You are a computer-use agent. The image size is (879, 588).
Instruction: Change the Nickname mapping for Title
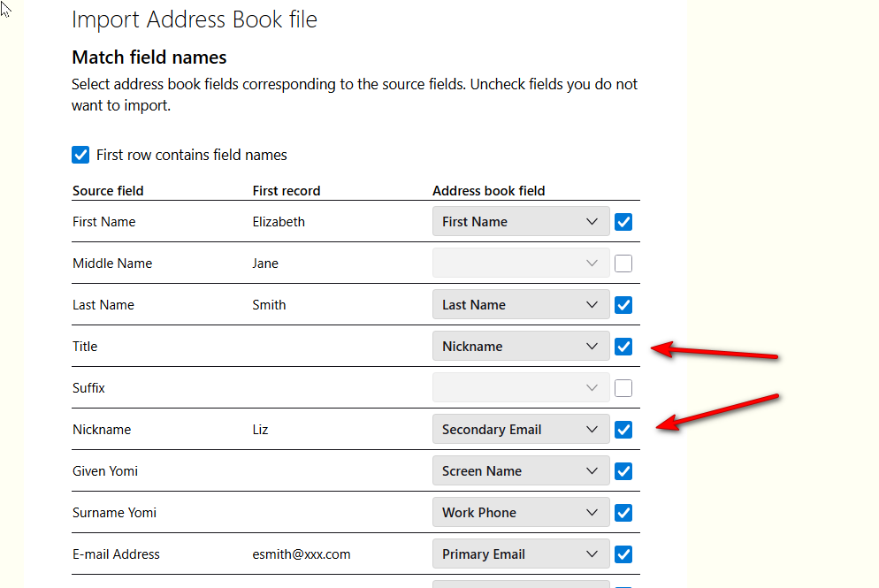point(521,347)
